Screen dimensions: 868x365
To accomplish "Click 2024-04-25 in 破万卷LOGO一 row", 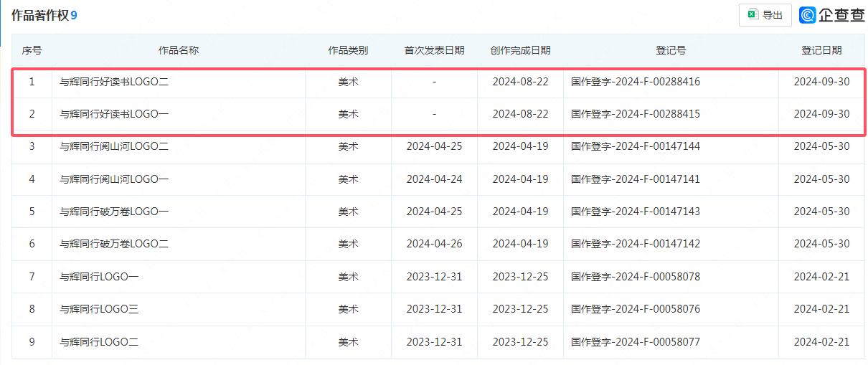I will [434, 212].
